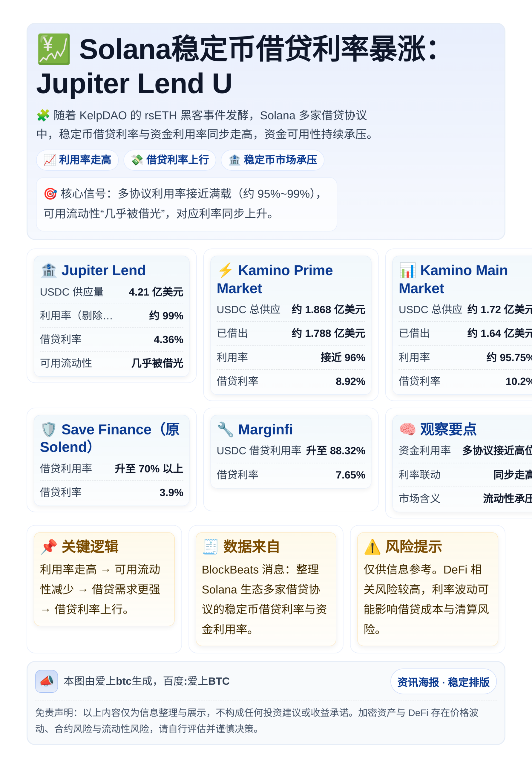Click the bank icon next to the Jupiter Lend card heading

click(x=49, y=270)
